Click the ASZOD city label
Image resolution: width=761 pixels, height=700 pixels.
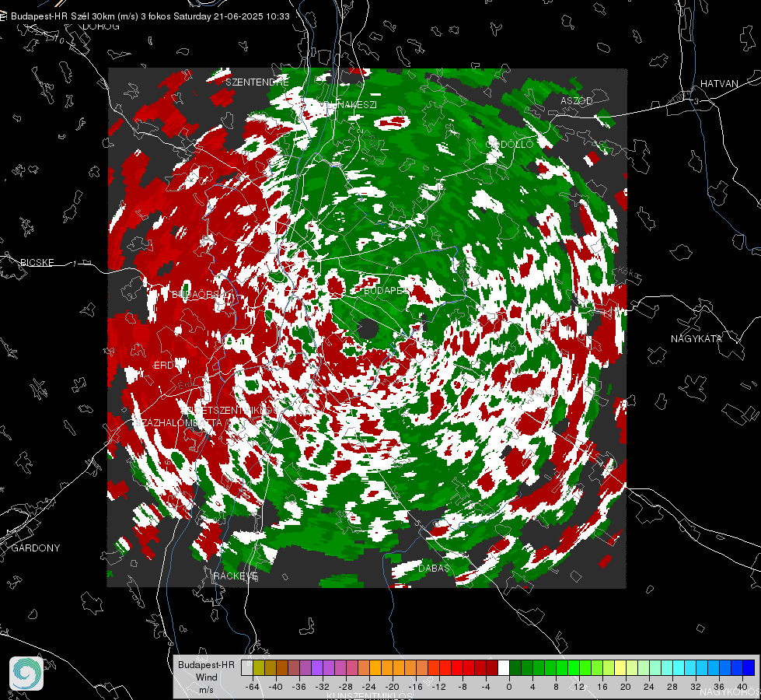(x=577, y=100)
